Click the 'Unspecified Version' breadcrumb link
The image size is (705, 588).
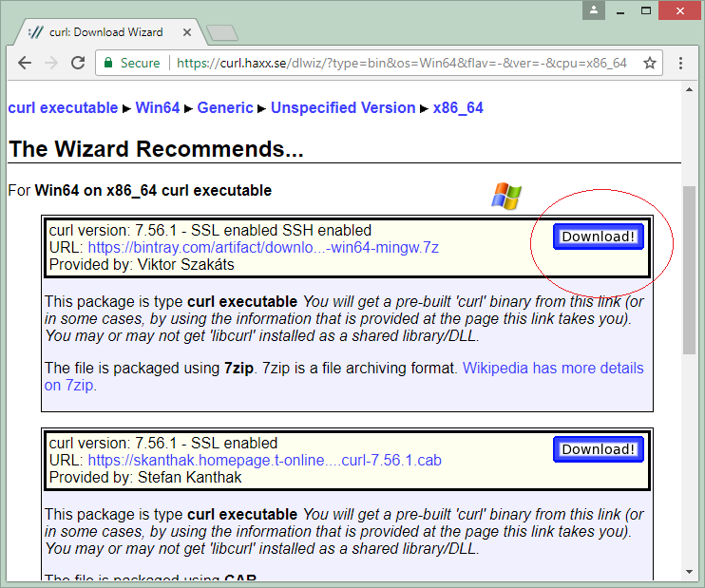343,108
